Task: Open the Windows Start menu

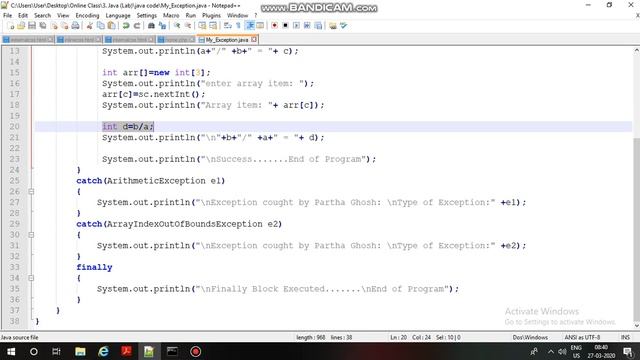Action: coord(11,351)
